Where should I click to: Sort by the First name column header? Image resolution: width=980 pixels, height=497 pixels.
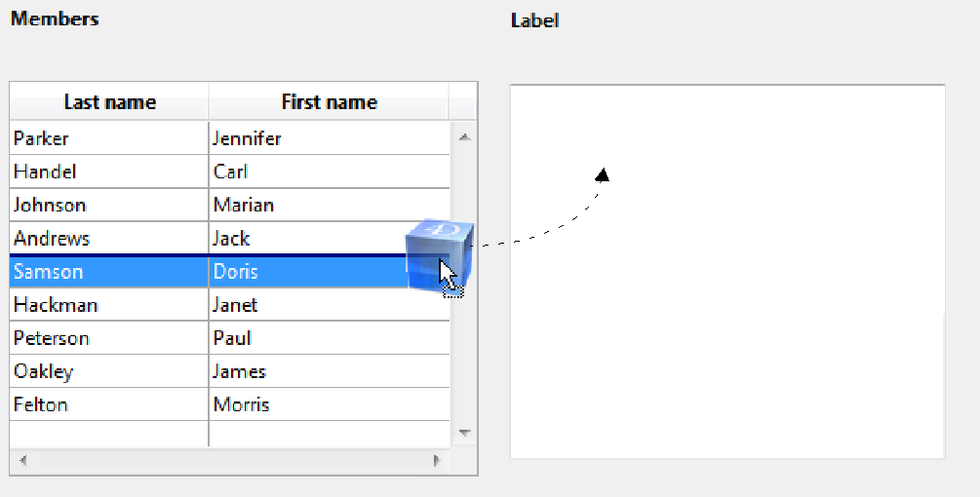click(329, 102)
